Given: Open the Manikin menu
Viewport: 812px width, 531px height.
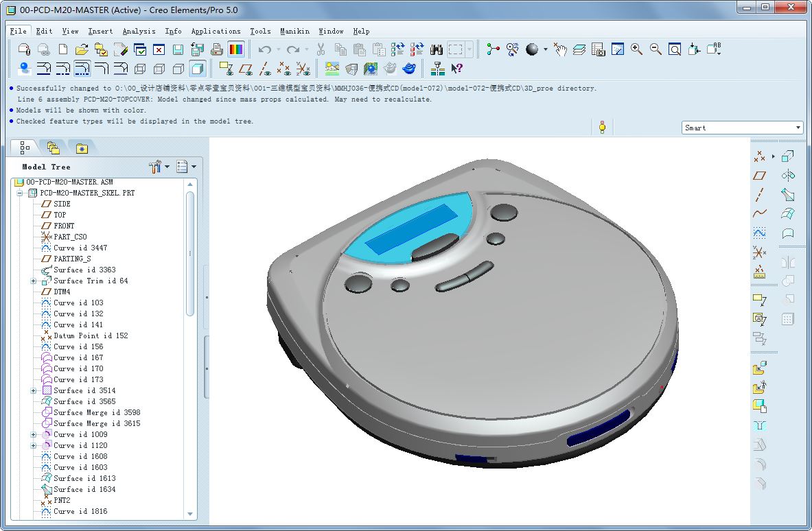Looking at the screenshot, I should pyautogui.click(x=294, y=31).
